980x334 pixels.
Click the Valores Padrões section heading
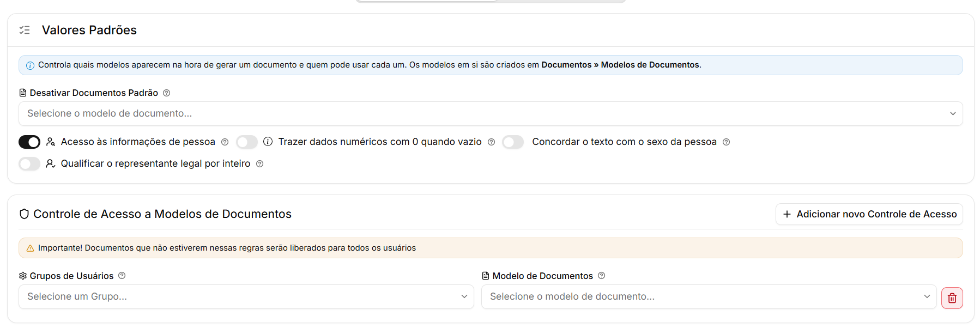click(x=89, y=30)
